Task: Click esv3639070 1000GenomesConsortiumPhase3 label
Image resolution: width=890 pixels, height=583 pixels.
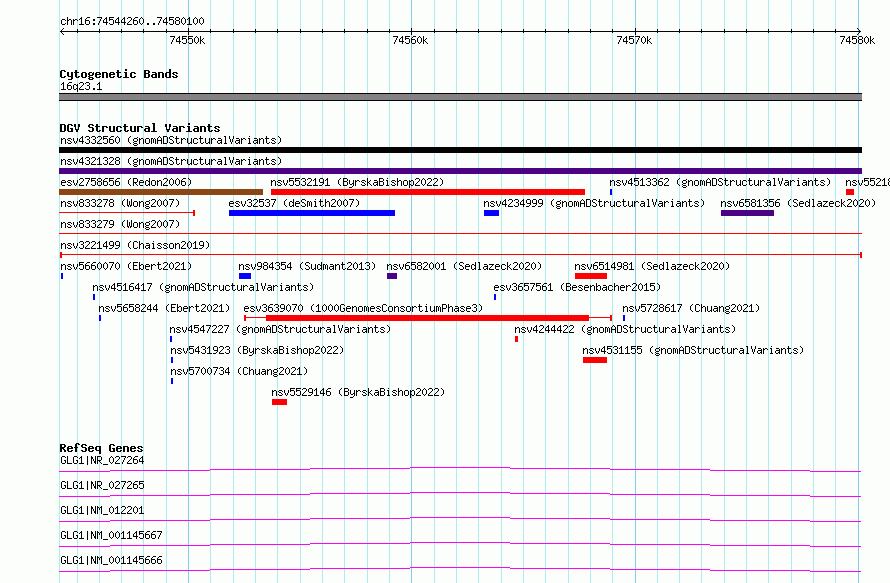Action: (363, 308)
